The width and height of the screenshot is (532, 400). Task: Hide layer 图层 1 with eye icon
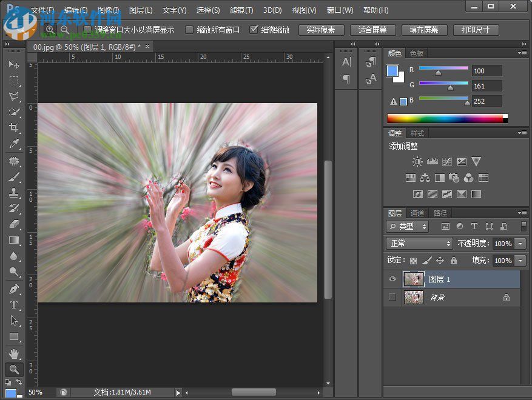coord(392,279)
